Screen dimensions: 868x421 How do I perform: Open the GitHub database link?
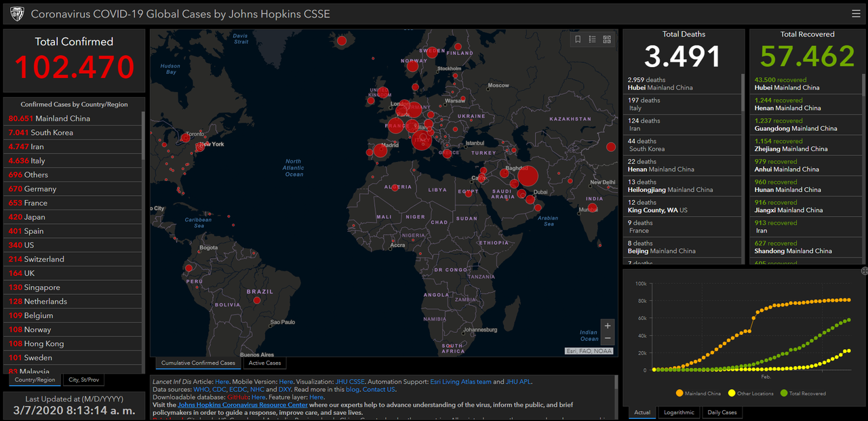coord(238,397)
